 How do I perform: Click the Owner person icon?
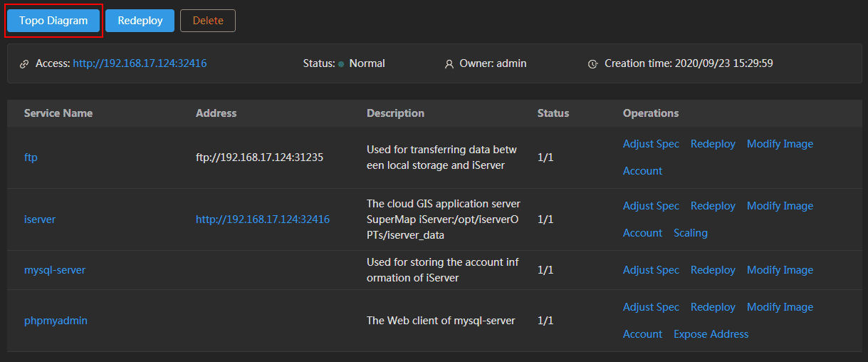tap(449, 64)
